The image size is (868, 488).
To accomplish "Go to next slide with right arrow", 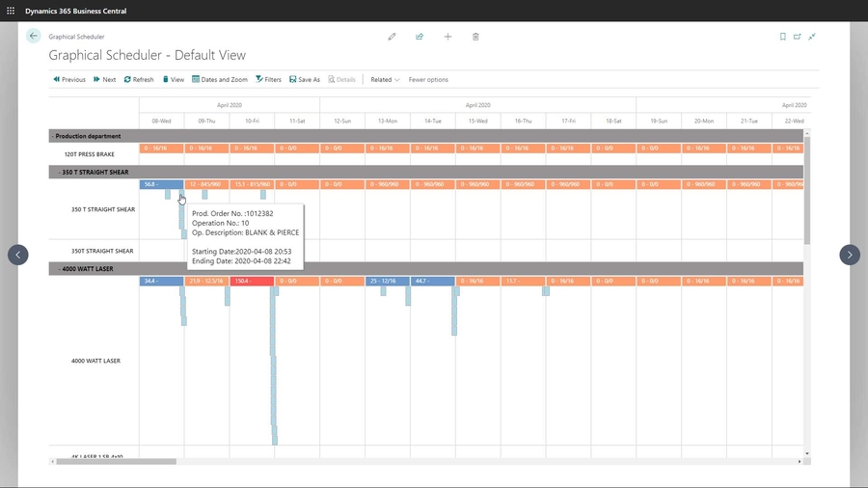I will 849,255.
